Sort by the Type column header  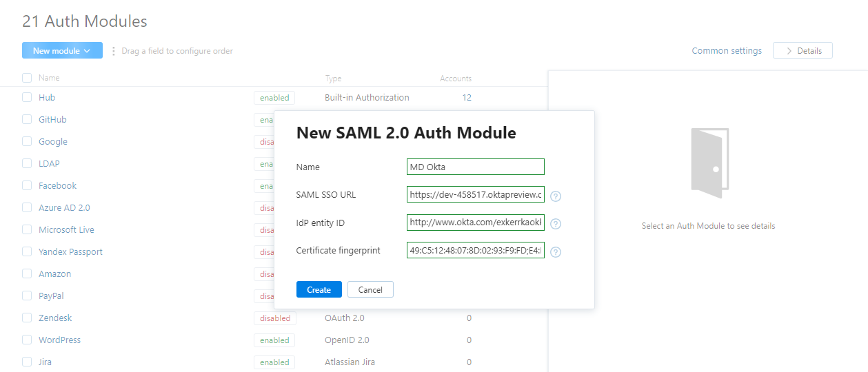tap(333, 79)
